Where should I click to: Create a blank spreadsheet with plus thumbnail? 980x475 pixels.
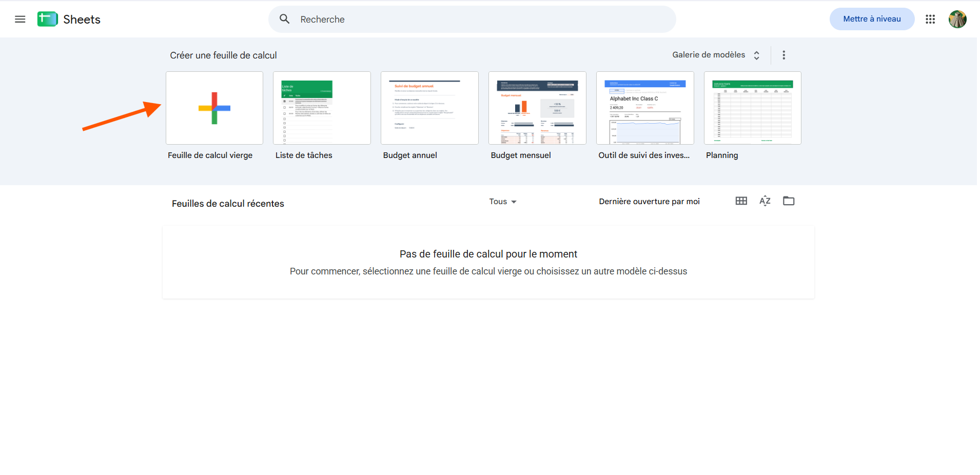[214, 108]
